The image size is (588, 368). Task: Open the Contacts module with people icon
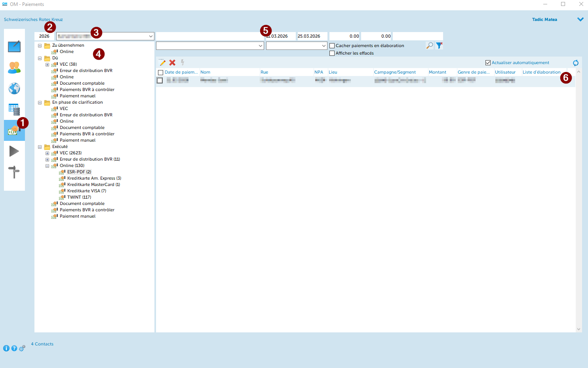[x=14, y=68]
